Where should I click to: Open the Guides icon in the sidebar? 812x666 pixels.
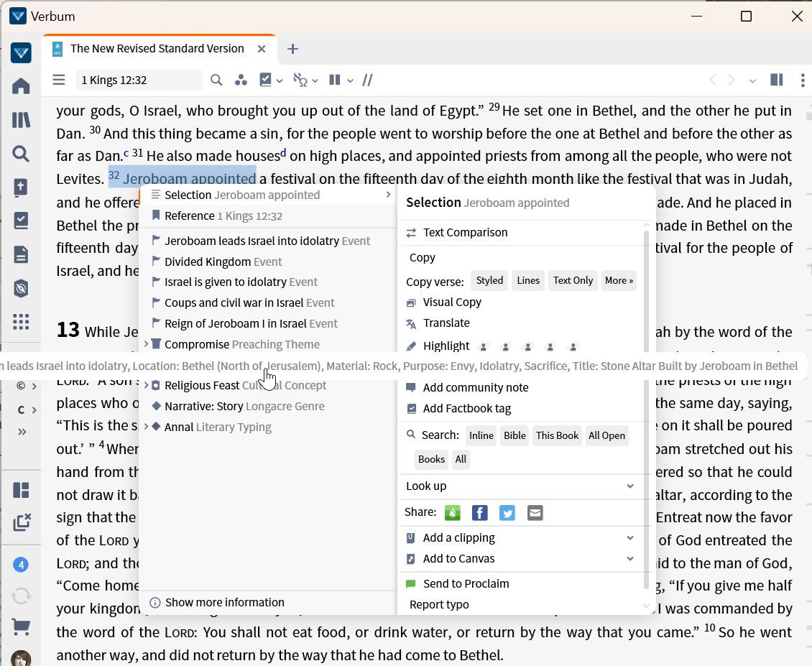coord(21,289)
